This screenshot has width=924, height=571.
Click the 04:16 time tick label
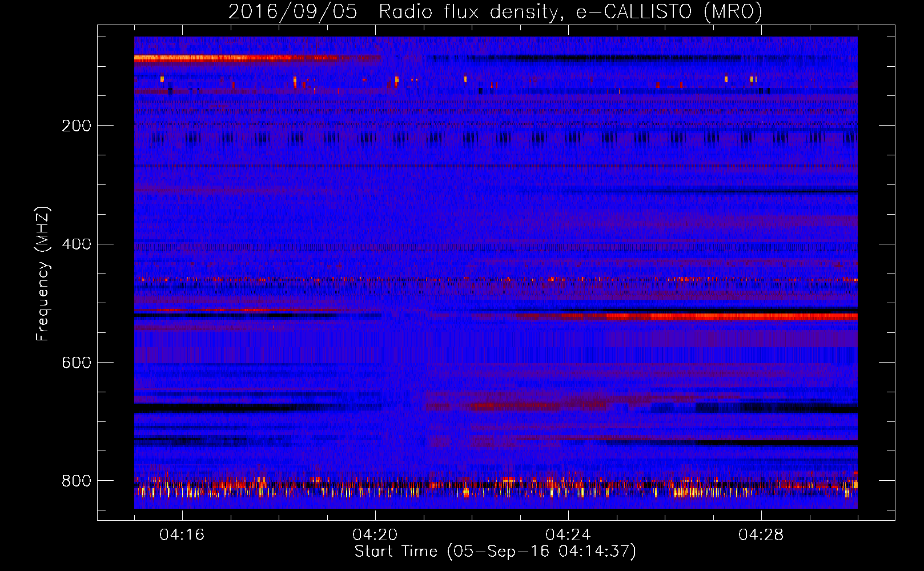click(x=182, y=535)
